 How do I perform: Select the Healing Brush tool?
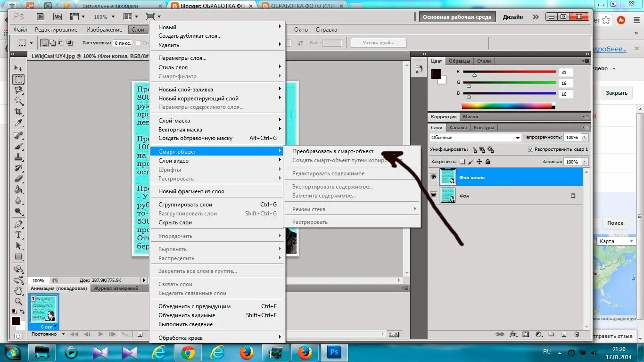click(18, 136)
